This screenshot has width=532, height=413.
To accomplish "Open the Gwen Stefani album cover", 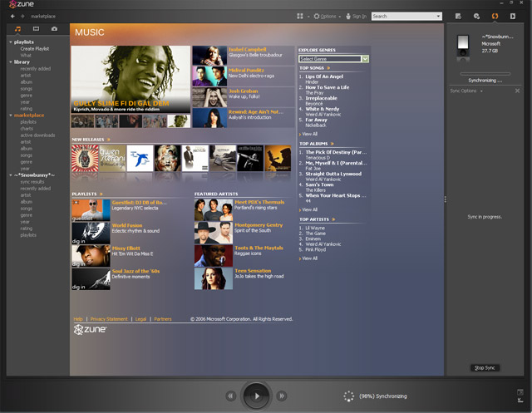I will pos(112,159).
